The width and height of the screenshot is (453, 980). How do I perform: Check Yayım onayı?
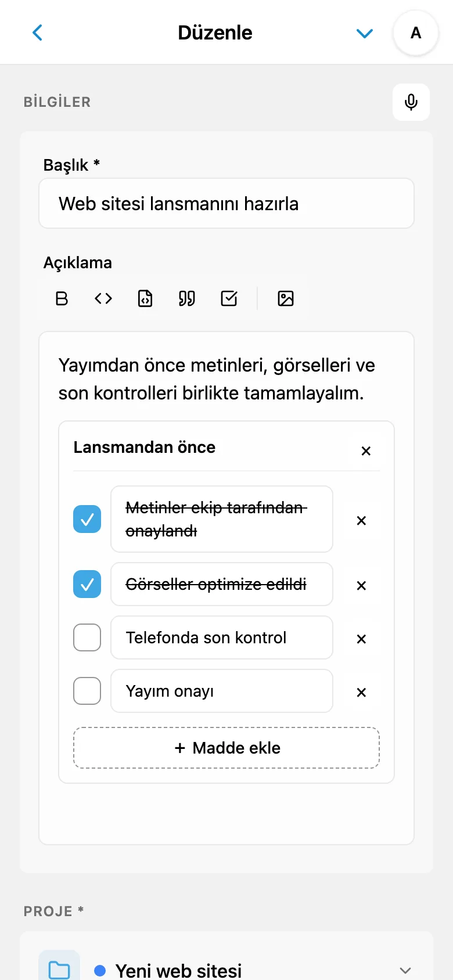(x=87, y=691)
